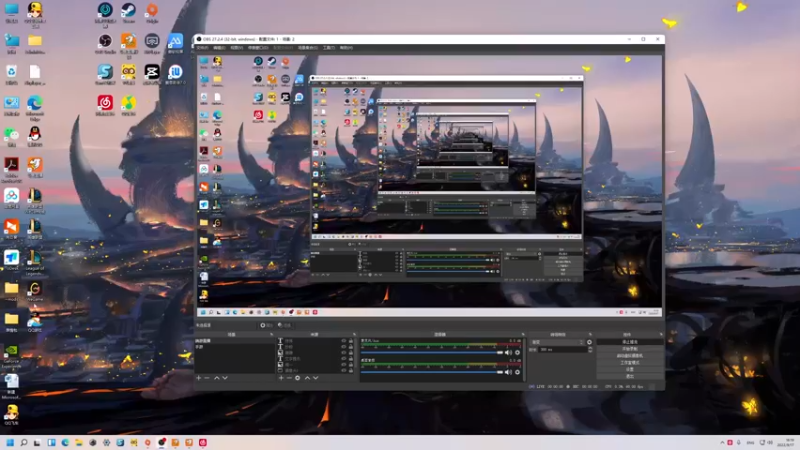Open the scene transition properties gear
The height and width of the screenshot is (450, 800).
tap(589, 342)
